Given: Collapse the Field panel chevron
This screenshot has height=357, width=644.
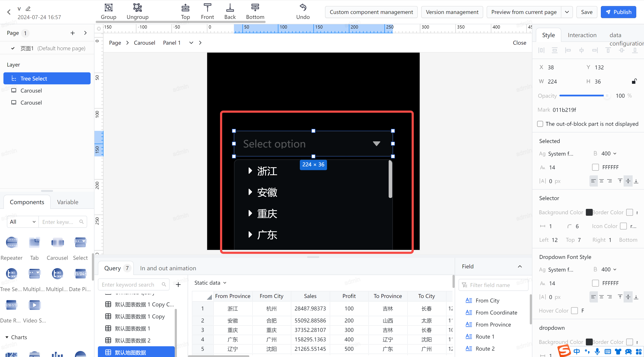Looking at the screenshot, I should pyautogui.click(x=520, y=266).
